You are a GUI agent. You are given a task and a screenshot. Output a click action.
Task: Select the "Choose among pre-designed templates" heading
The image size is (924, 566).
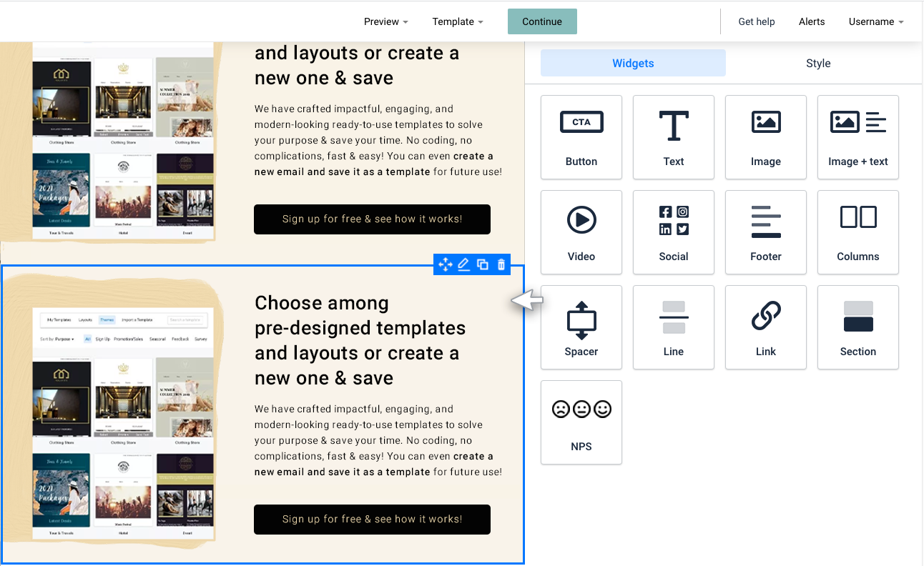(360, 340)
